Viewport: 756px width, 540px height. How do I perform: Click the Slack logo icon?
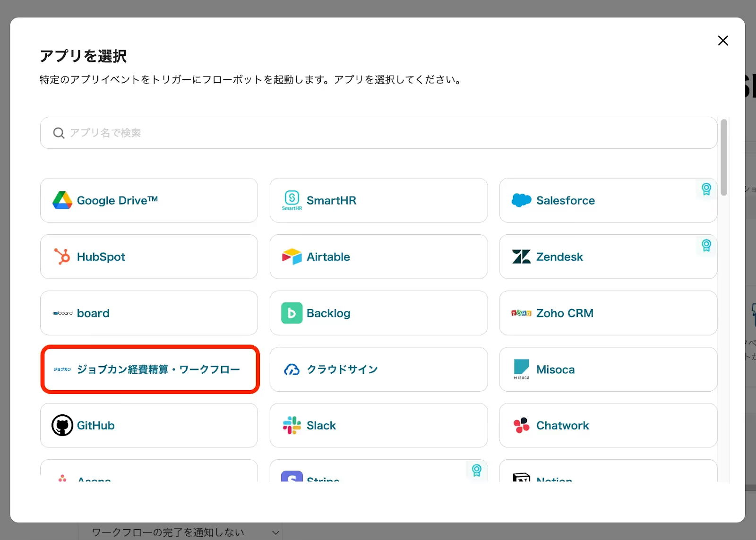pos(292,425)
